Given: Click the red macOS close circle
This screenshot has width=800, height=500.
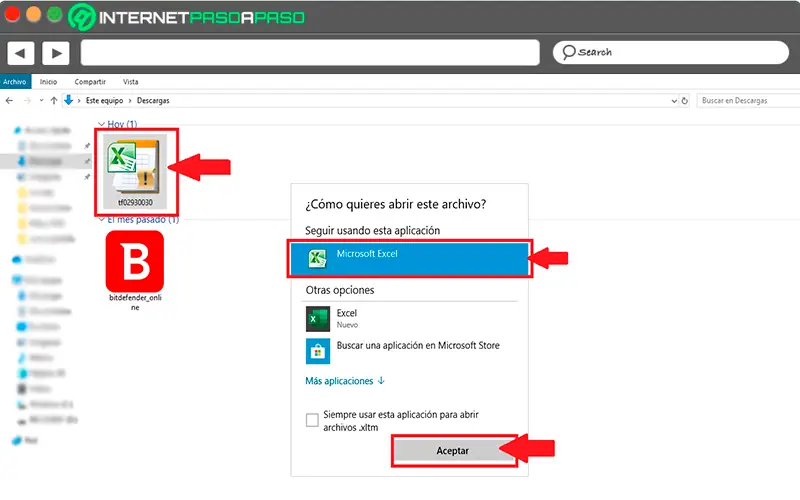Looking at the screenshot, I should pyautogui.click(x=12, y=14).
